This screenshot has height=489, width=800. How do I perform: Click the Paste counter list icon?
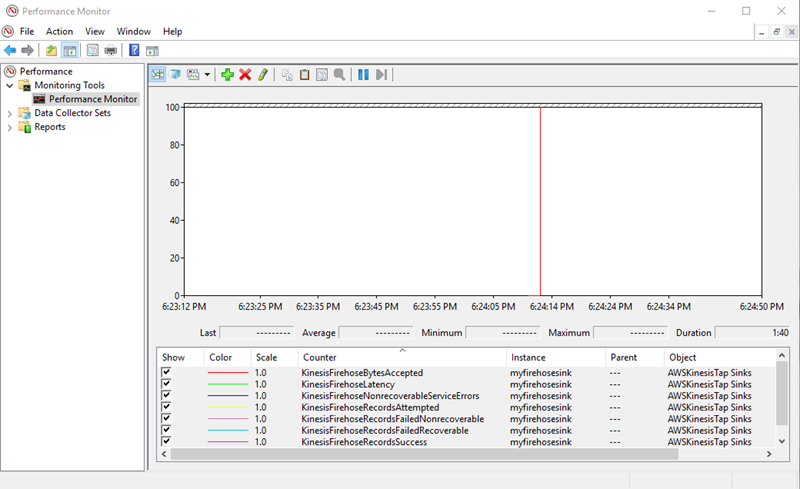click(x=305, y=74)
